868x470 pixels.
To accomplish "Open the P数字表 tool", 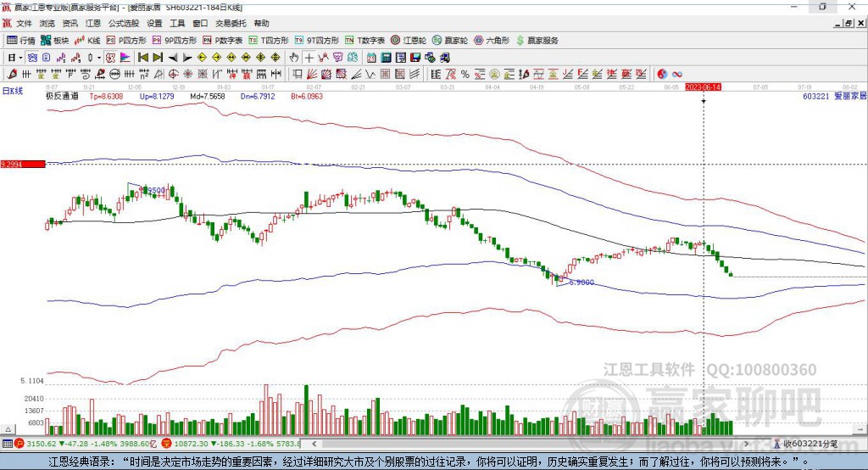I will tap(223, 41).
